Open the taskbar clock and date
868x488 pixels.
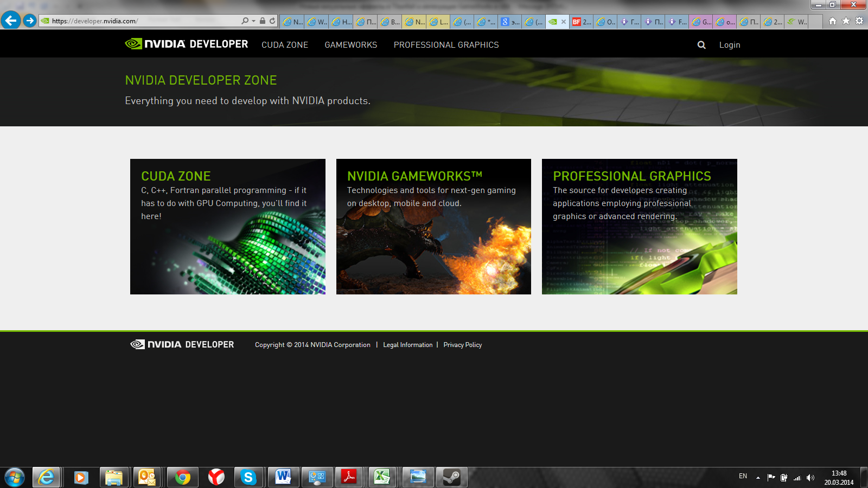839,478
